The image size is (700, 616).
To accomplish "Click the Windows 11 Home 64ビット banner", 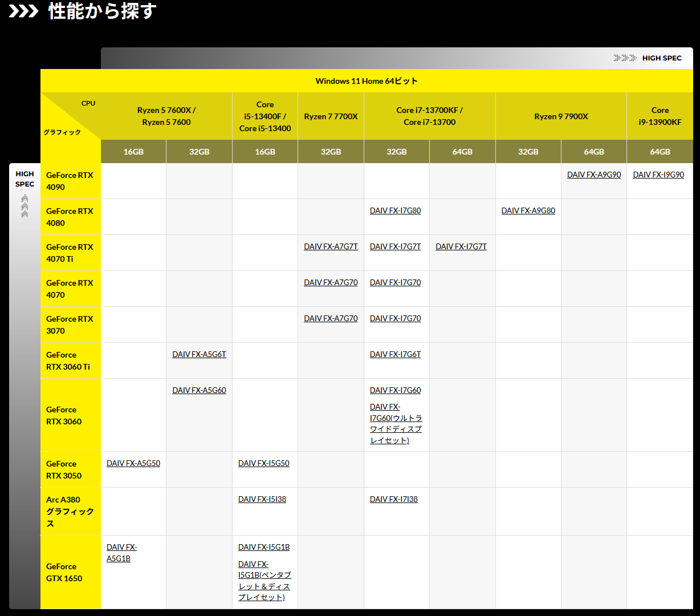I will click(367, 81).
